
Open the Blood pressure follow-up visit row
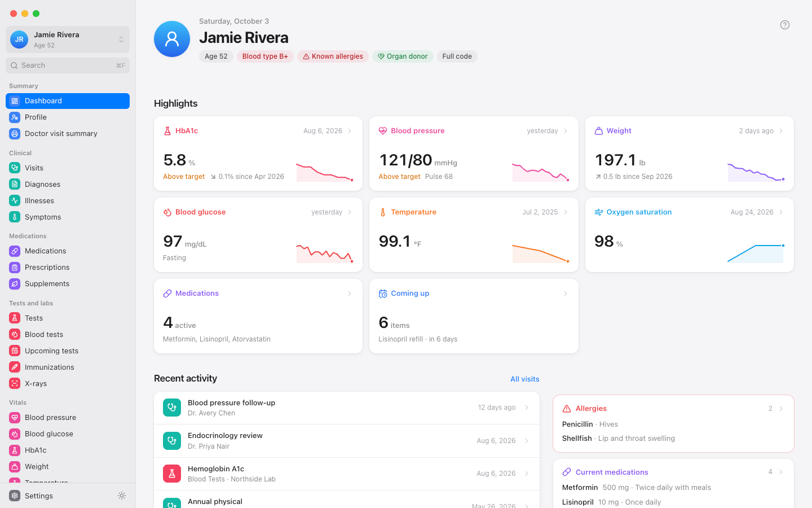[x=347, y=408]
